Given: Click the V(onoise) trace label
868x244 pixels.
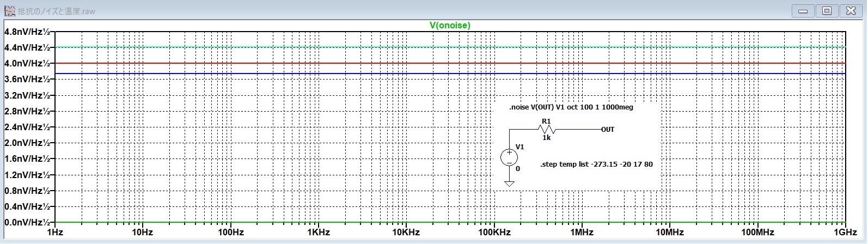Looking at the screenshot, I should point(449,25).
